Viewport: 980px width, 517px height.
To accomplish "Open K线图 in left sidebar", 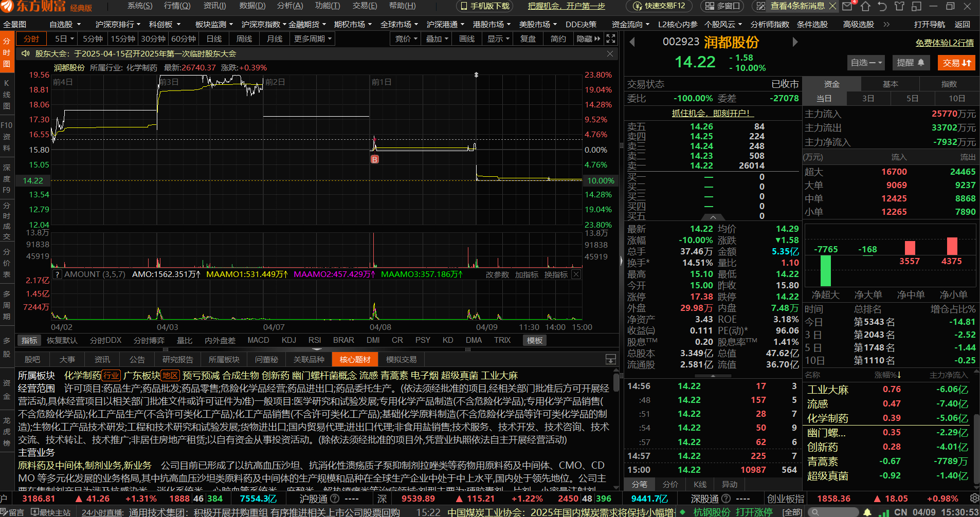I will point(7,95).
